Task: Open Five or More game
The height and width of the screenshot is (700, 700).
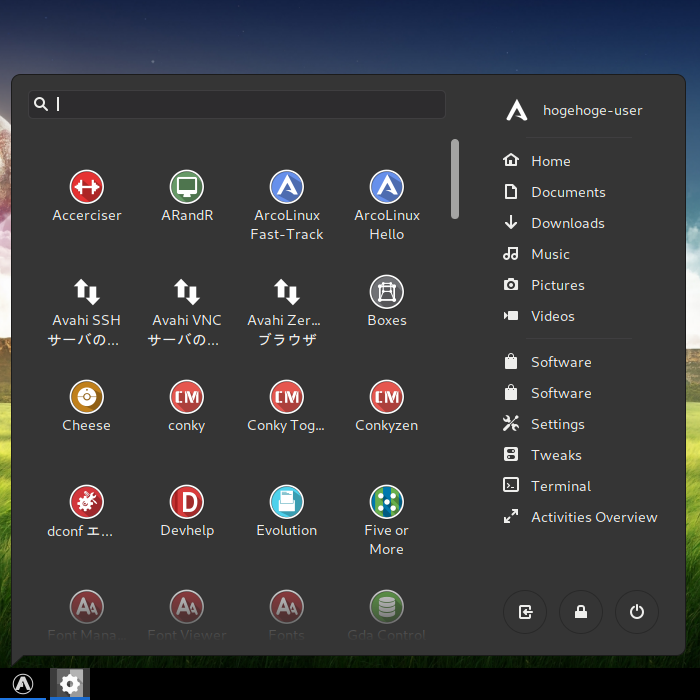Action: point(387,520)
